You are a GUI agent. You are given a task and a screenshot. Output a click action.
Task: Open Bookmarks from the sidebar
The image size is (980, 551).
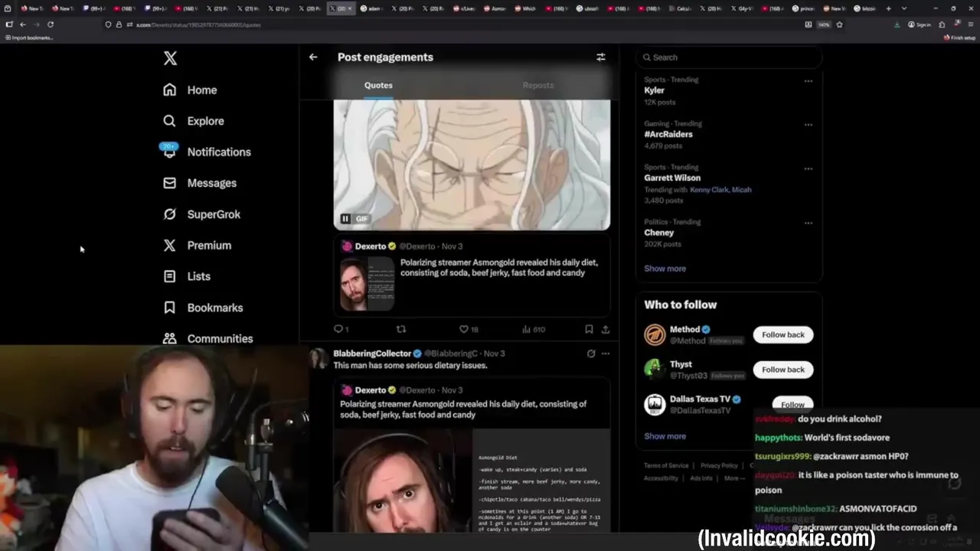coord(204,308)
